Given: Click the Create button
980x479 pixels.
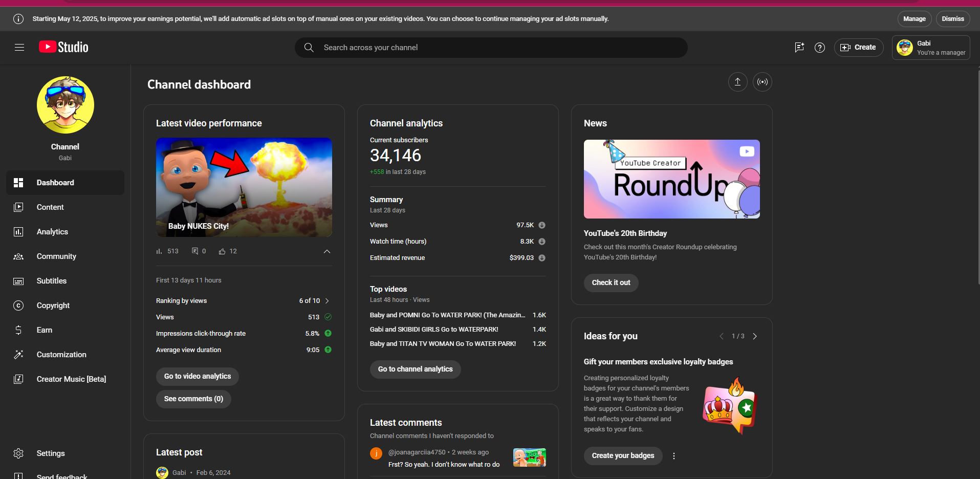Looking at the screenshot, I should (x=859, y=48).
